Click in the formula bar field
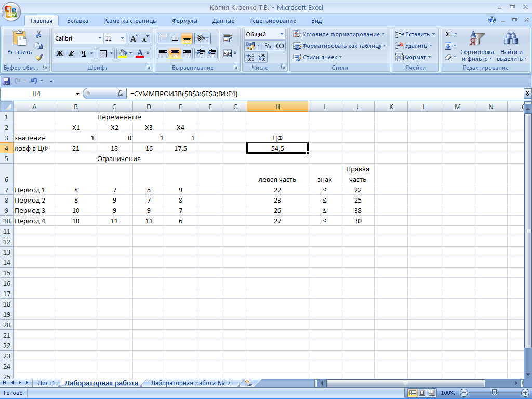This screenshot has height=399, width=532. 325,94
